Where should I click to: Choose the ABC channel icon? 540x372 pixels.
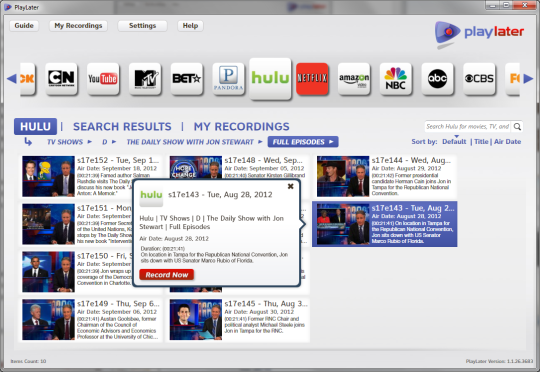[437, 79]
